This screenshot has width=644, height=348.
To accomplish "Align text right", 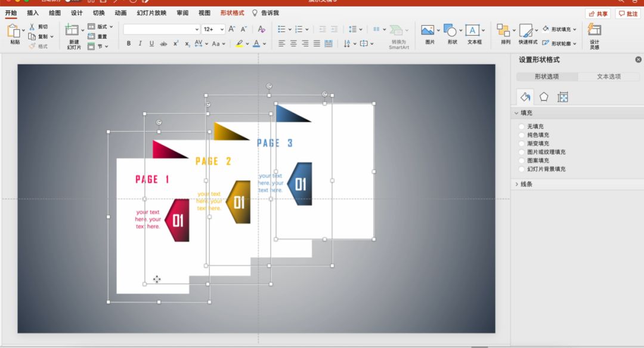I will coord(305,43).
